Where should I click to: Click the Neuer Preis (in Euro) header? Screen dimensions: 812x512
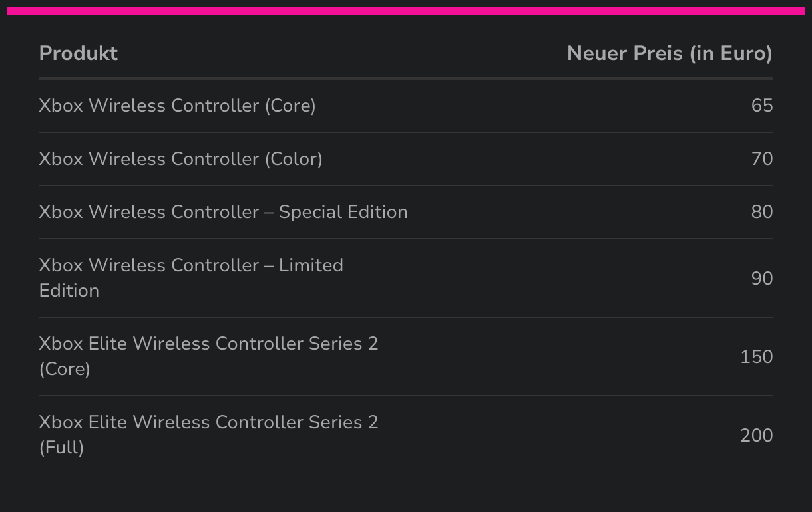click(670, 53)
